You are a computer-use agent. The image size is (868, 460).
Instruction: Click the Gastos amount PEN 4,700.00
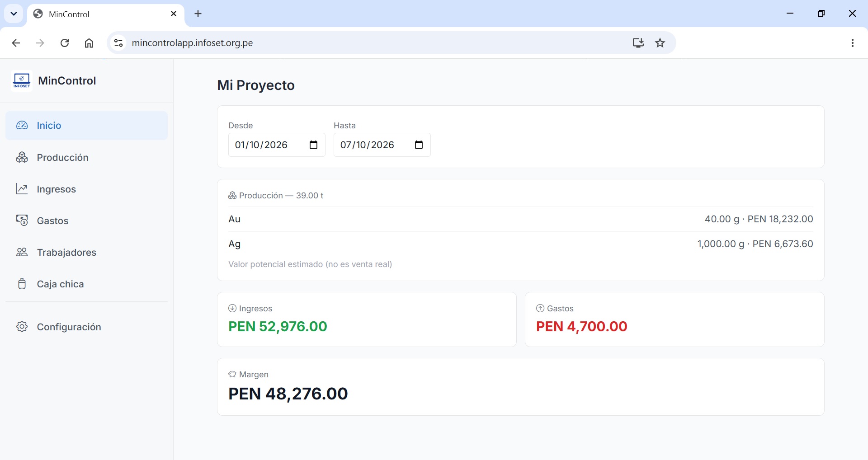581,326
